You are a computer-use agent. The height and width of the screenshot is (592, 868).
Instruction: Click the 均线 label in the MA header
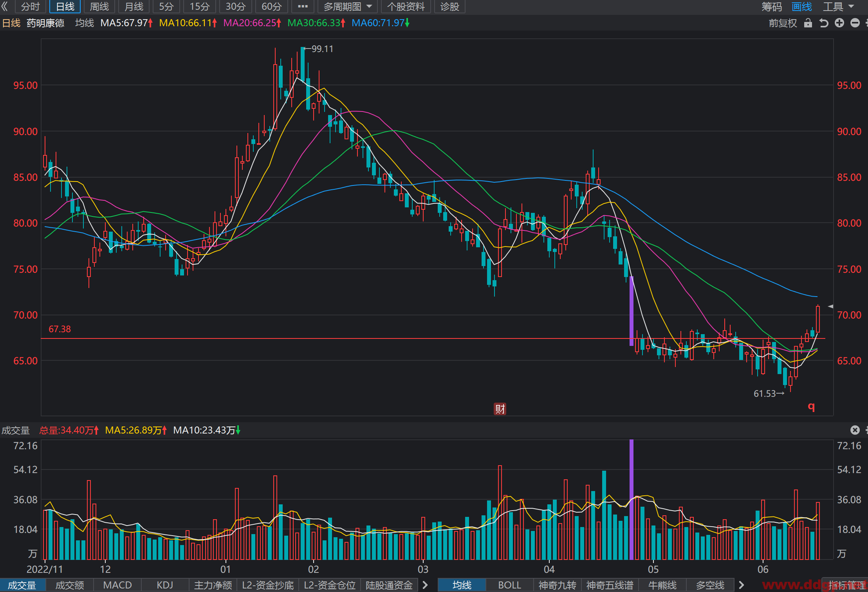pos(85,23)
